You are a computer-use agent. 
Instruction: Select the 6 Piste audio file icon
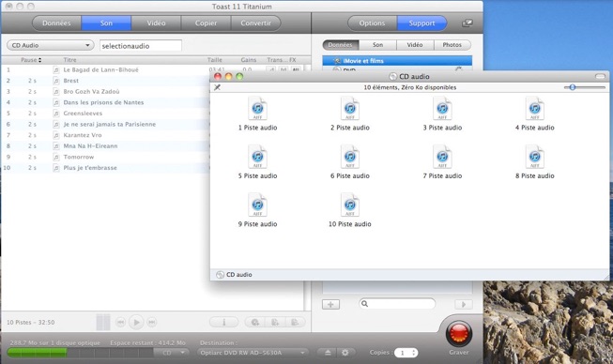click(350, 157)
